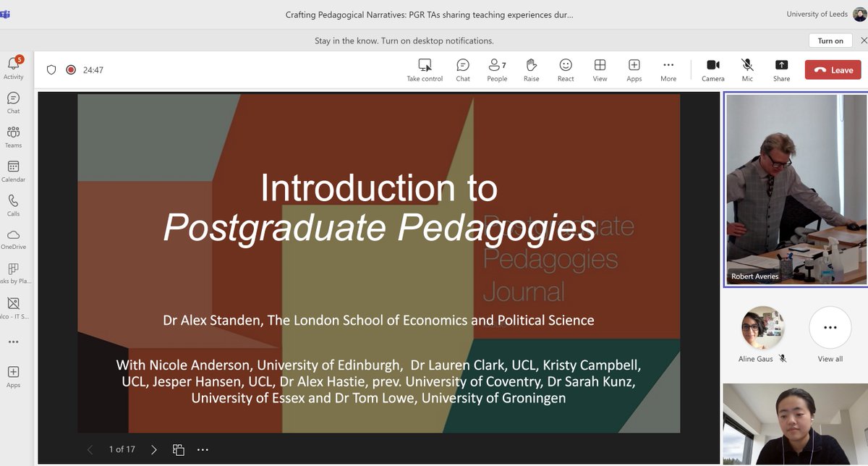Open the profile avatar menu
The image size is (868, 466).
859,14
